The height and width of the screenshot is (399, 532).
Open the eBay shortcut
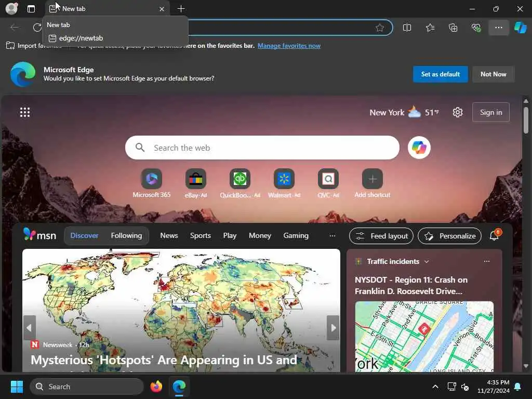coord(196,183)
